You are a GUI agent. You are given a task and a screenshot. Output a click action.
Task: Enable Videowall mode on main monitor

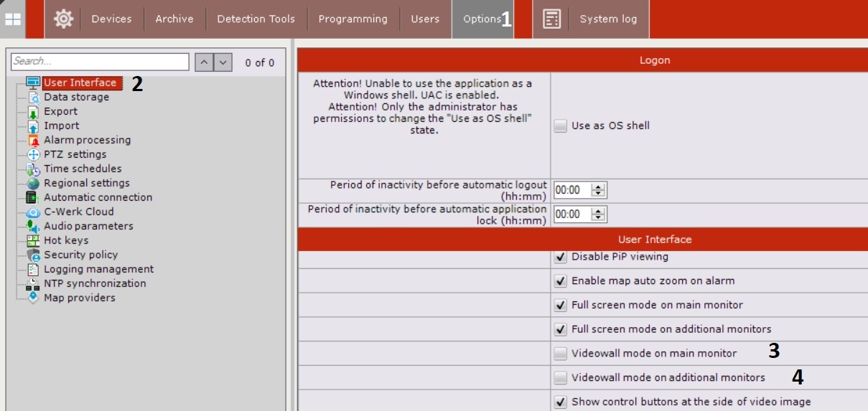click(561, 354)
